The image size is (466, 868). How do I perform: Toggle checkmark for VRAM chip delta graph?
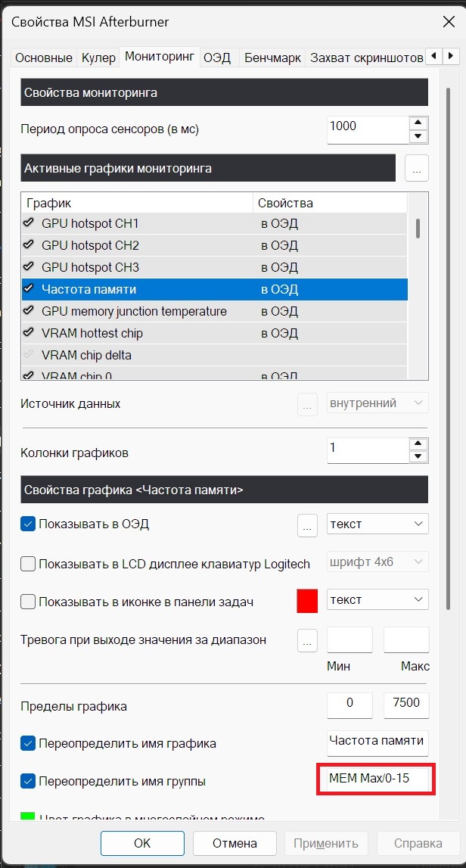[28, 355]
